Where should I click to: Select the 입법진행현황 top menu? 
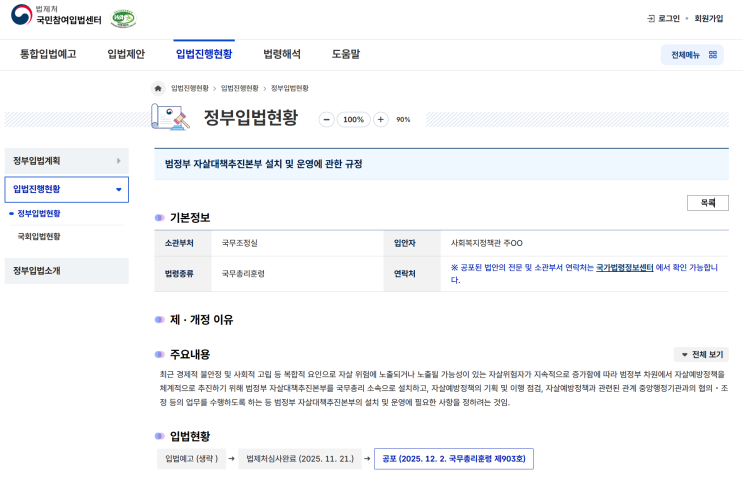tap(204, 54)
